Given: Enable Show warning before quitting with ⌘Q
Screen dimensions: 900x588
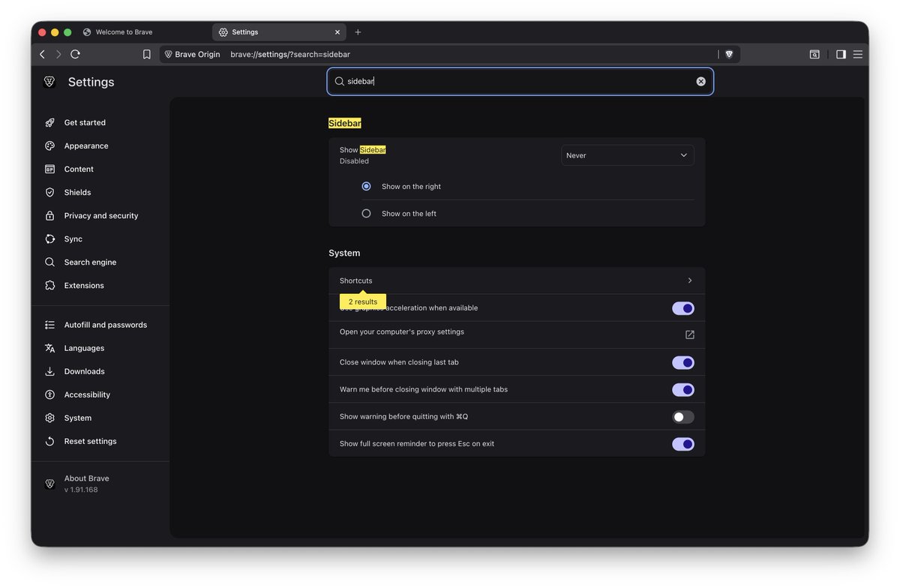Looking at the screenshot, I should point(682,416).
